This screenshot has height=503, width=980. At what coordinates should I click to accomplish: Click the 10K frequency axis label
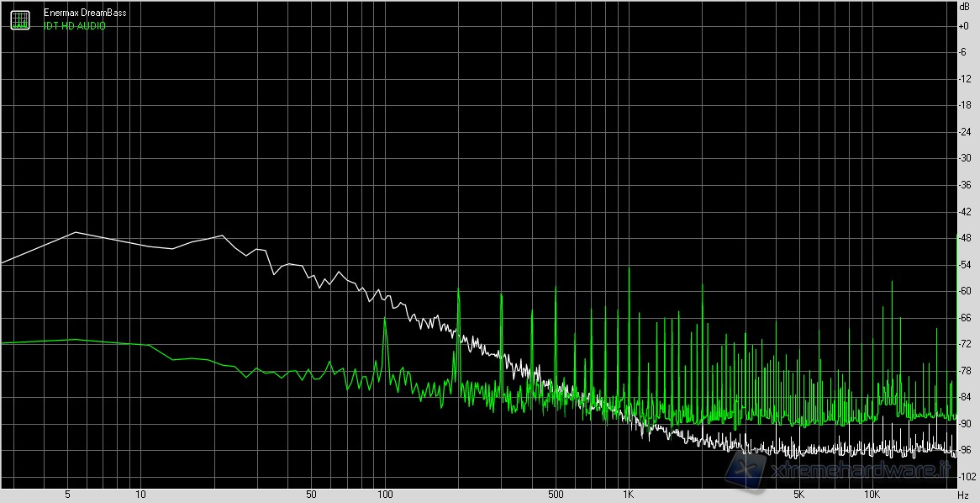872,495
